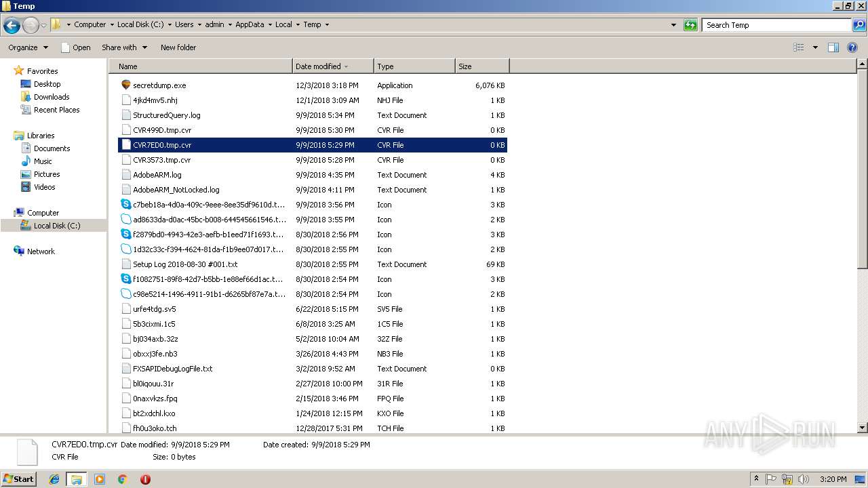Open the view options dropdown arrow
This screenshot has width=868, height=488.
[815, 47]
